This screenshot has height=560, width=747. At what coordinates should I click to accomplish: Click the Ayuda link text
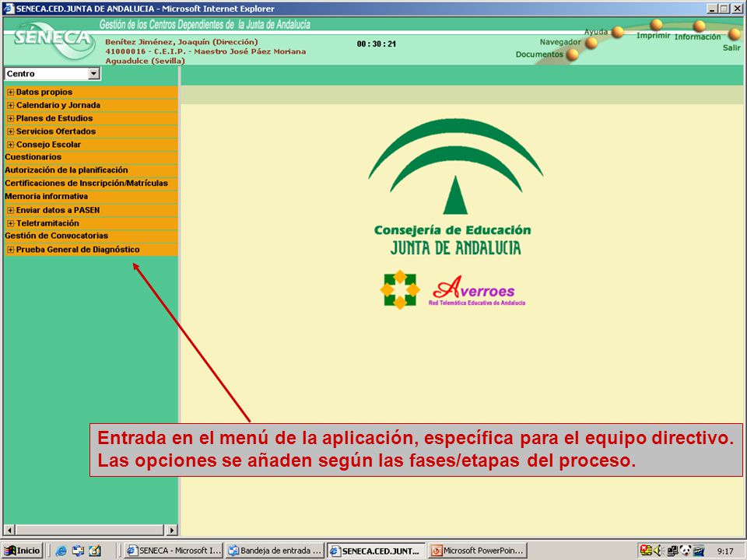pos(596,32)
